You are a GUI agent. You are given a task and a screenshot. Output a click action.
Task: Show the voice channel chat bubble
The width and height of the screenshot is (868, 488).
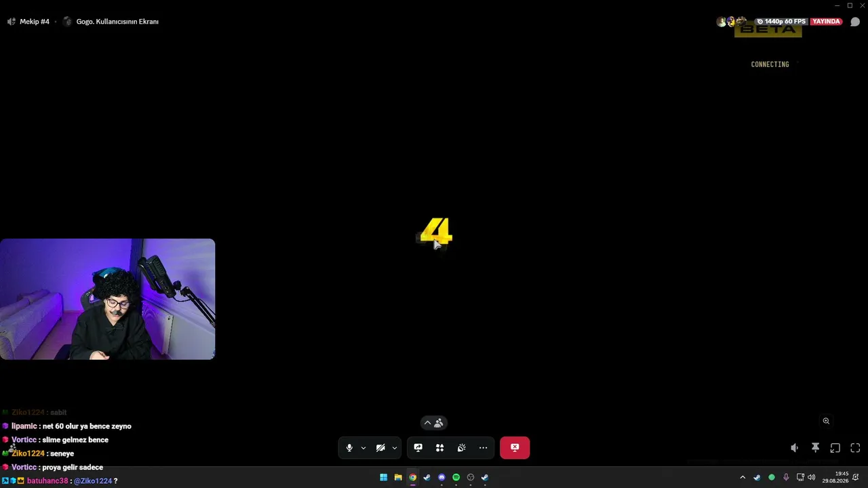(855, 22)
